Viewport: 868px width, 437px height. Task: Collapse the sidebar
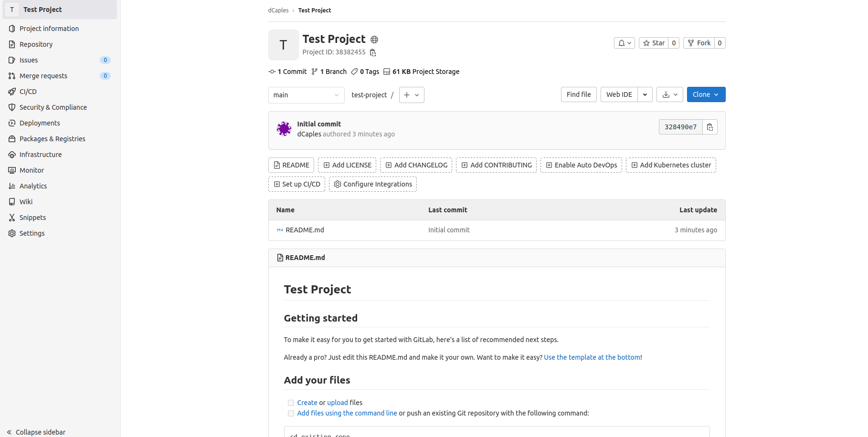pos(36,432)
